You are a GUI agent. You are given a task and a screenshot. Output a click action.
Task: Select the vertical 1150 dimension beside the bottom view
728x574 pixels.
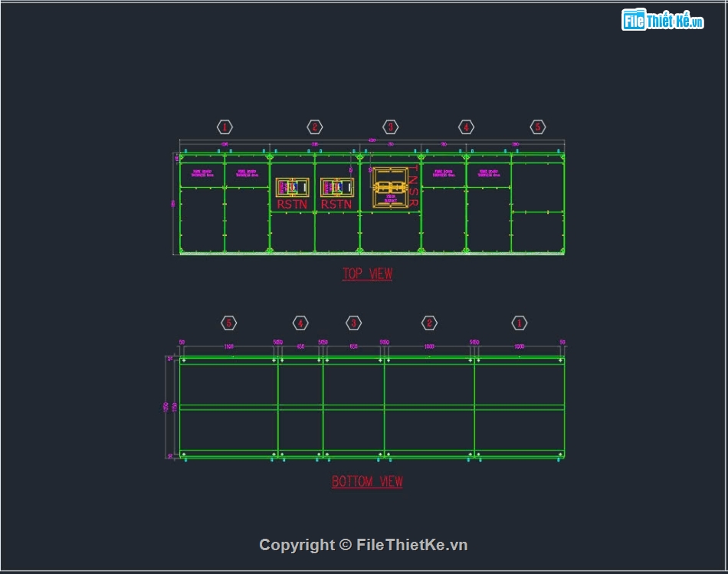(x=175, y=407)
